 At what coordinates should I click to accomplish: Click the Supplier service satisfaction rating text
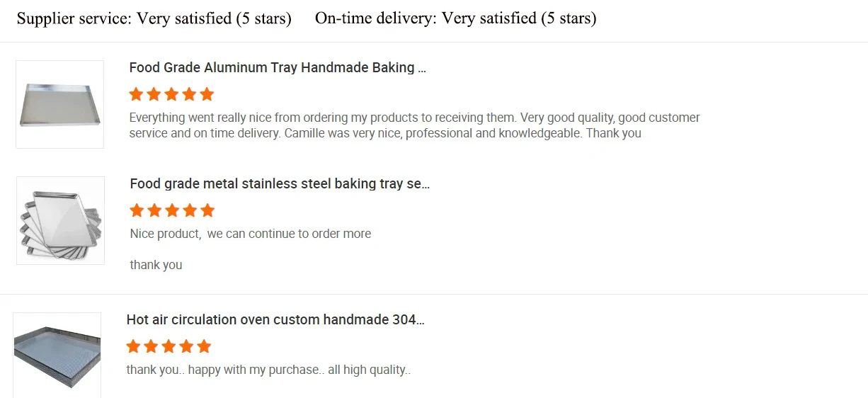(x=154, y=18)
